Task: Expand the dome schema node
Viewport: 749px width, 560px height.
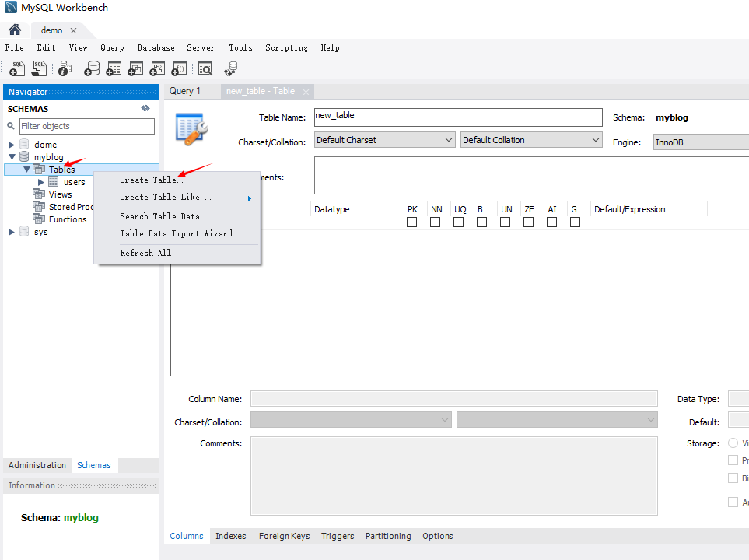Action: point(12,145)
